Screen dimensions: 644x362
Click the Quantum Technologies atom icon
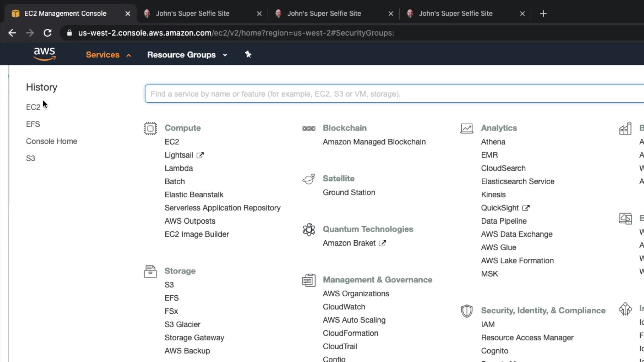(x=309, y=230)
